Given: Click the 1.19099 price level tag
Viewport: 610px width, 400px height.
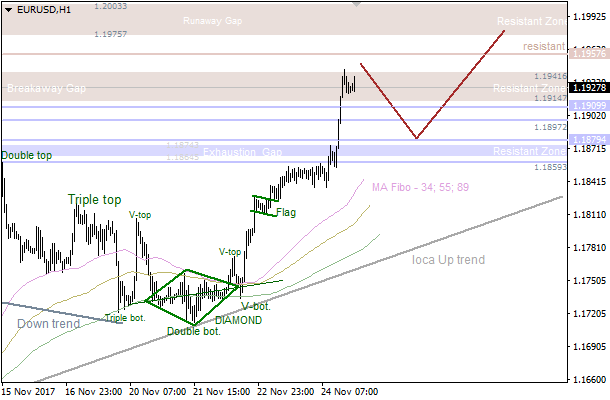Looking at the screenshot, I should pos(587,105).
